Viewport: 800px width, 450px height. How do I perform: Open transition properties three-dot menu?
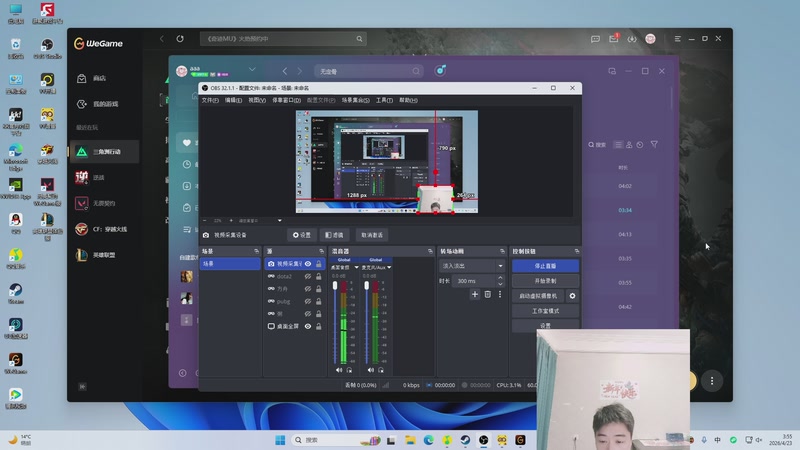click(x=500, y=294)
